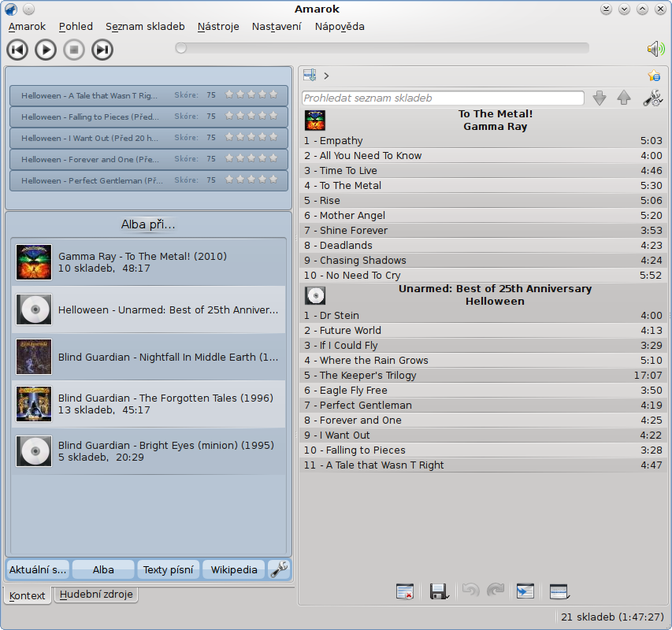Select playlist track '5 - The Keeper's Trilogy'
672x630 pixels.
pyautogui.click(x=483, y=375)
